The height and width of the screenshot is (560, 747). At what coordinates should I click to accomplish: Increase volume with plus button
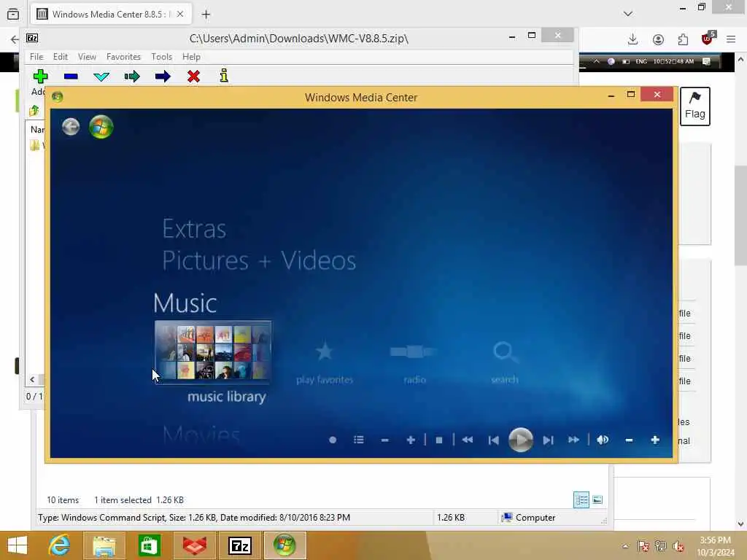click(x=655, y=440)
